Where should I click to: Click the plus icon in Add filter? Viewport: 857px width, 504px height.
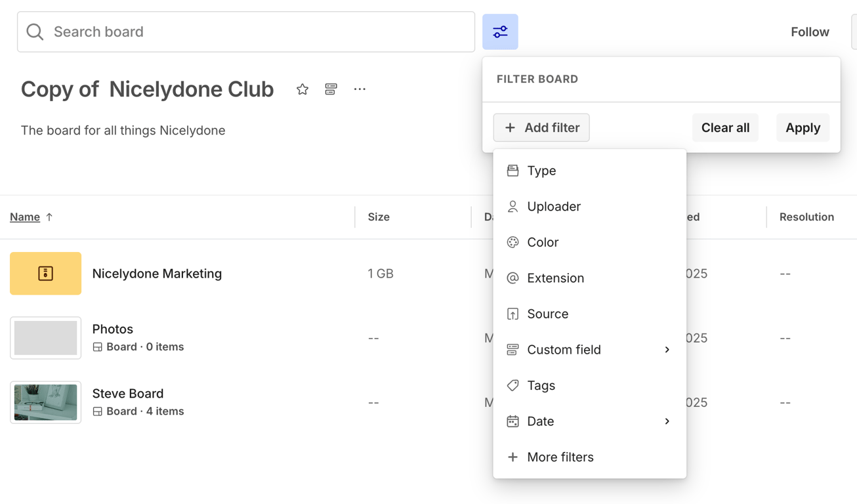510,127
